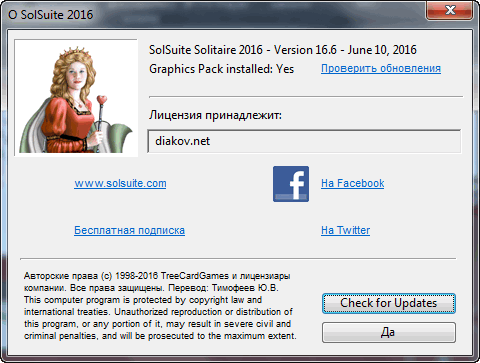The image size is (480, 363).
Task: Click the SolSuite Solitaire 2016 version text
Action: click(x=283, y=50)
